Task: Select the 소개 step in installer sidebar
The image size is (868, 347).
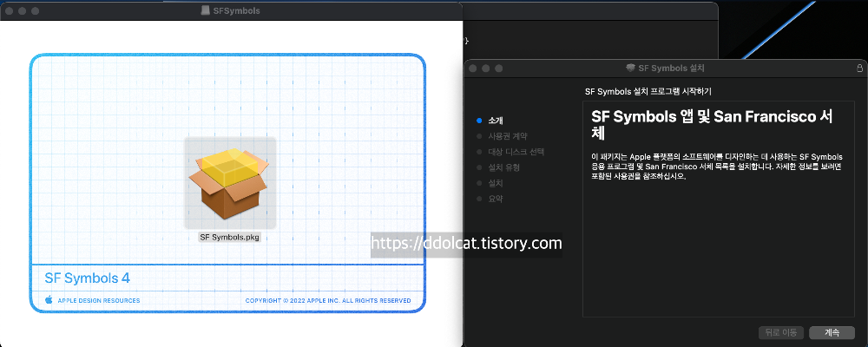Action: 496,121
